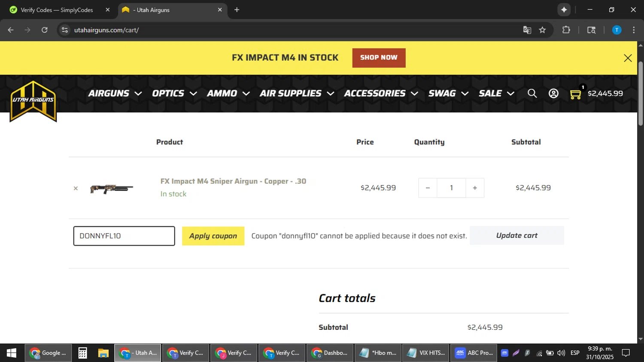The height and width of the screenshot is (362, 644).
Task: Click the FX Impact M4 product thumbnail
Action: point(112,189)
